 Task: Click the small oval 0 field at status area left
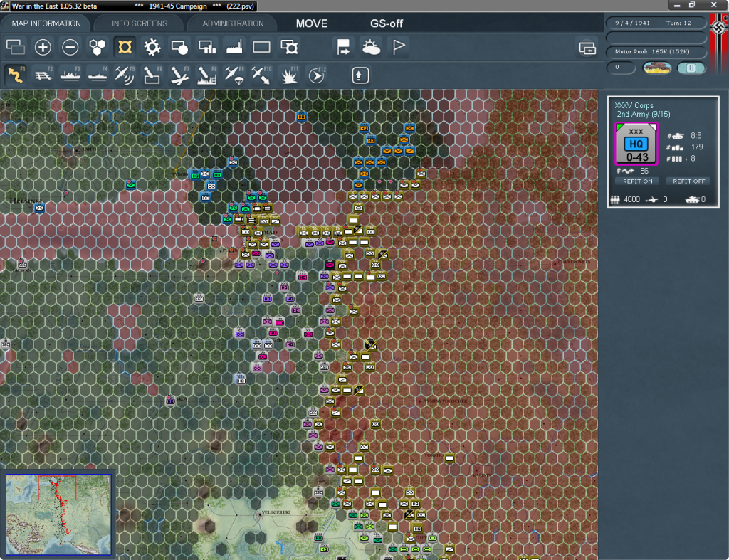pyautogui.click(x=621, y=68)
